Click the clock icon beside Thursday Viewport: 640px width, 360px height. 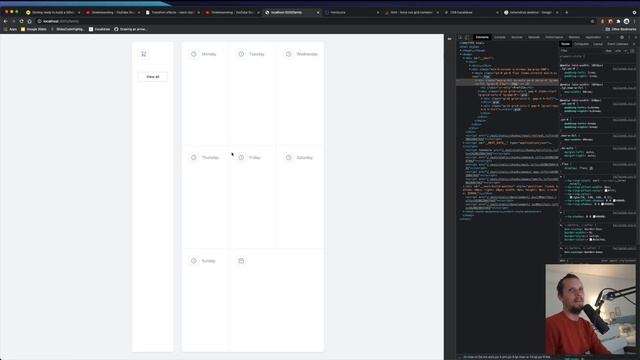point(193,157)
